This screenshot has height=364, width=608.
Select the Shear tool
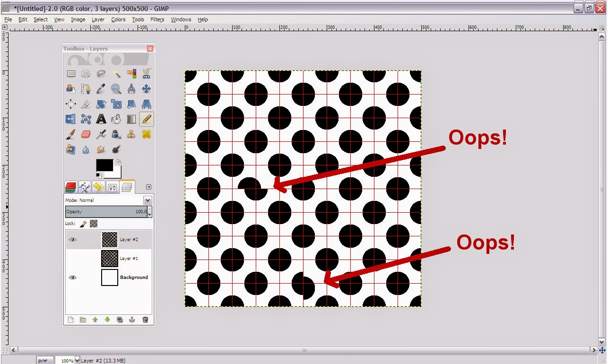point(131,104)
